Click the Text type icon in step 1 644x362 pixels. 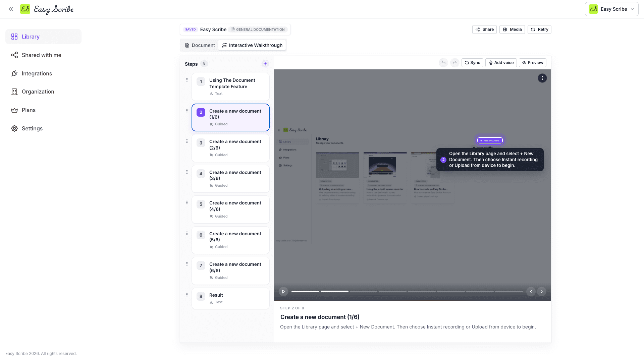pos(211,94)
